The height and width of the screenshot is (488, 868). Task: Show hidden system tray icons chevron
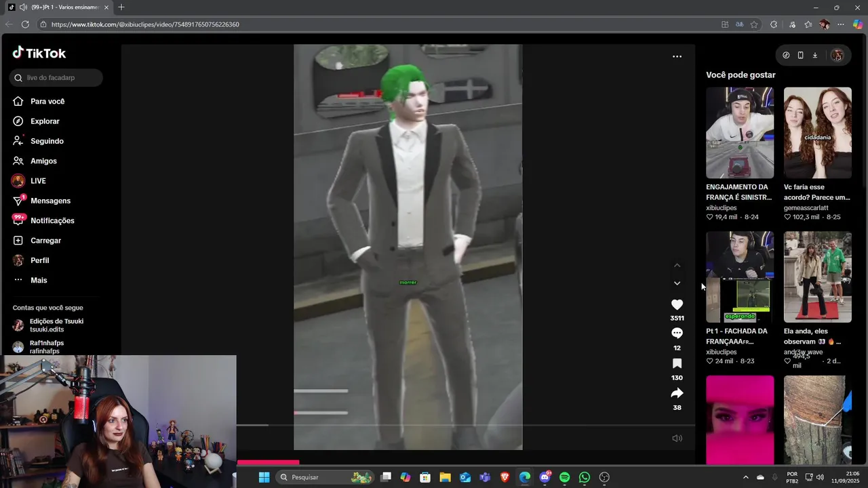click(746, 477)
